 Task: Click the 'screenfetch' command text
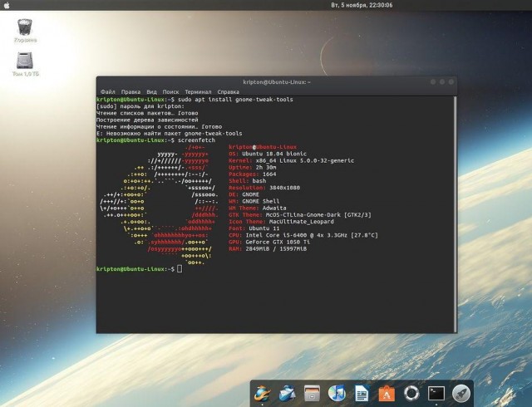pyautogui.click(x=196, y=140)
